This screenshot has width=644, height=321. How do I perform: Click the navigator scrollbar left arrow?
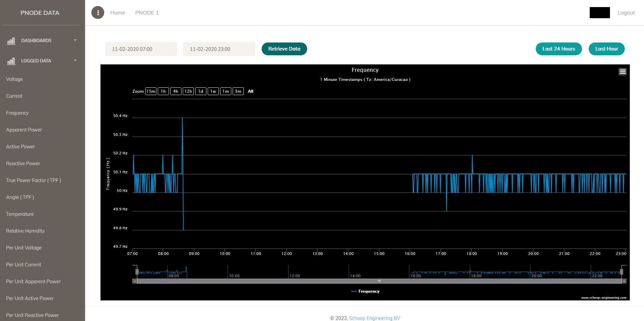click(135, 281)
